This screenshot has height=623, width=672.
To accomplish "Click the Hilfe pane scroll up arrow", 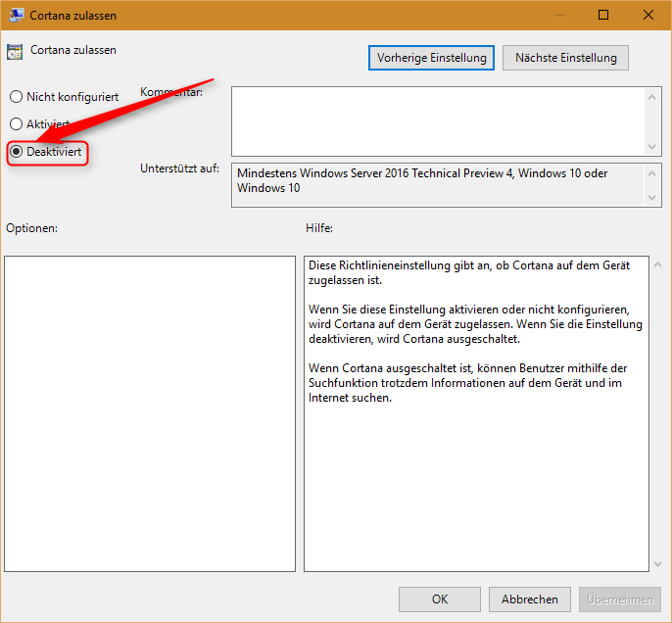I will [658, 265].
